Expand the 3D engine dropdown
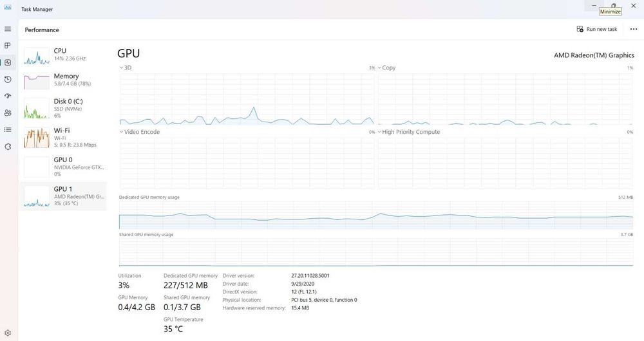Screen dimensions: 644x341 126,68
